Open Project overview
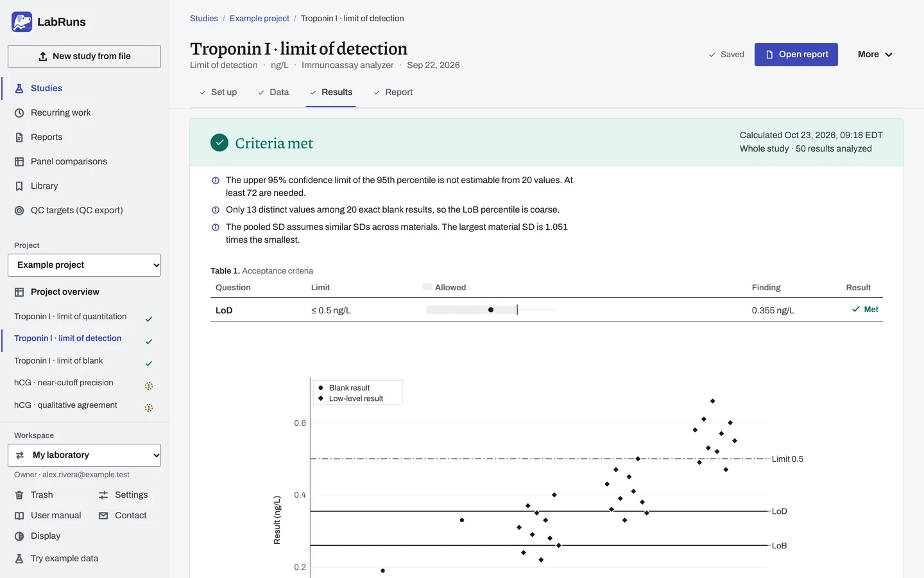Image resolution: width=924 pixels, height=578 pixels. pos(65,292)
